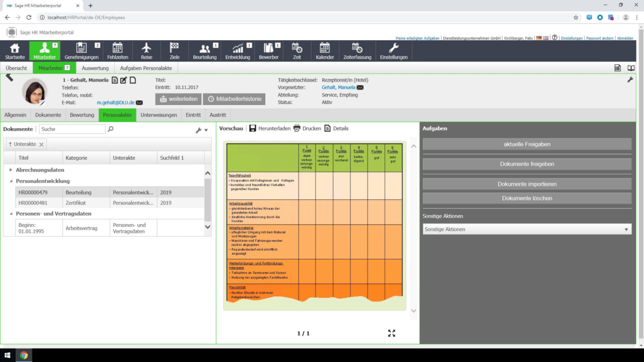Expand the Abrechnungsdaten group
Image resolution: width=644 pixels, height=362 pixels.
(11, 170)
